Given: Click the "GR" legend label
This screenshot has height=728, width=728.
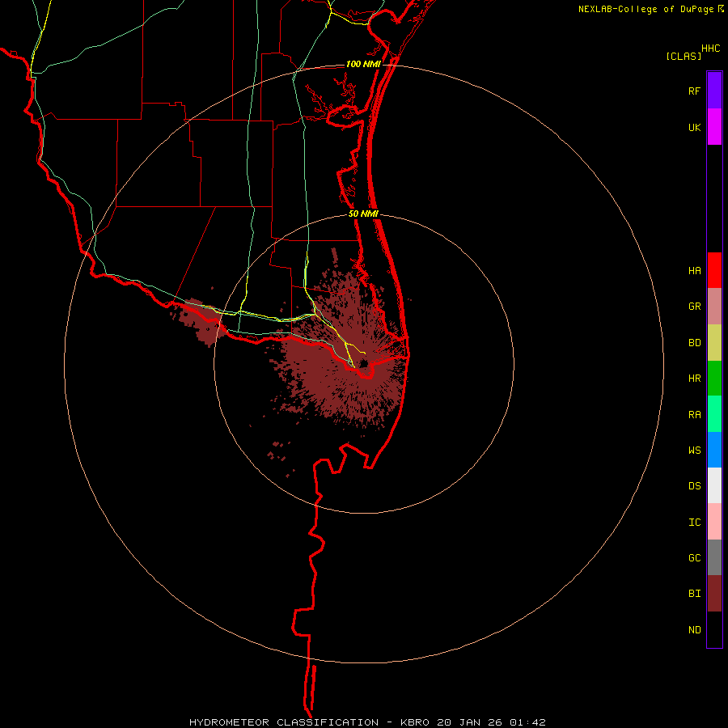Looking at the screenshot, I should [694, 307].
